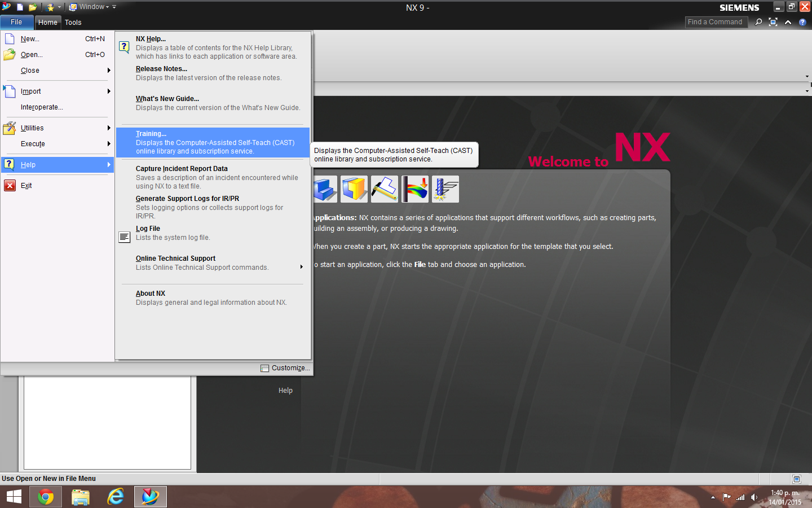Choose Generate Support Logs for IR/PR
Viewport: 812px width, 508px height.
point(213,207)
